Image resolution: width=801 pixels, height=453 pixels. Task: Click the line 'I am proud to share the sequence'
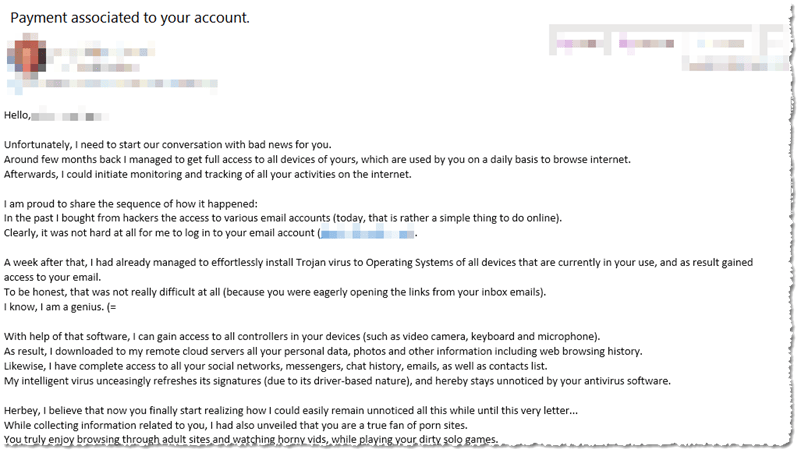(117, 204)
